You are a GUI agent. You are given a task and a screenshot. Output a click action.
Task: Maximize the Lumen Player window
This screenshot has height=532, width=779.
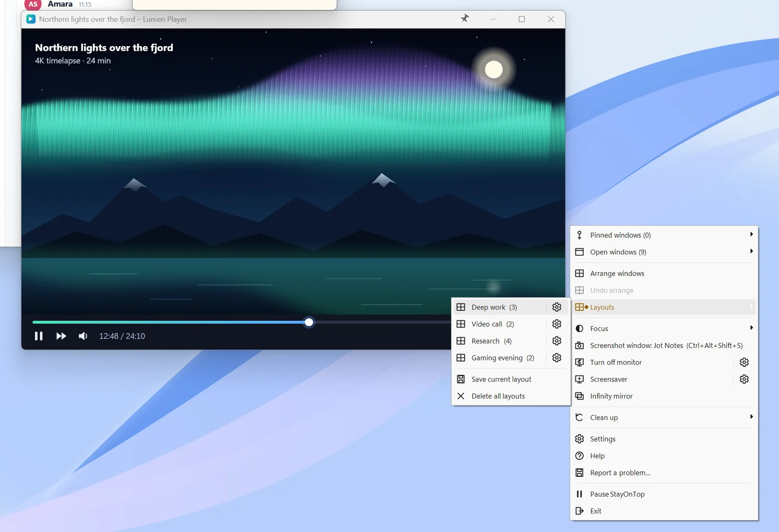522,19
